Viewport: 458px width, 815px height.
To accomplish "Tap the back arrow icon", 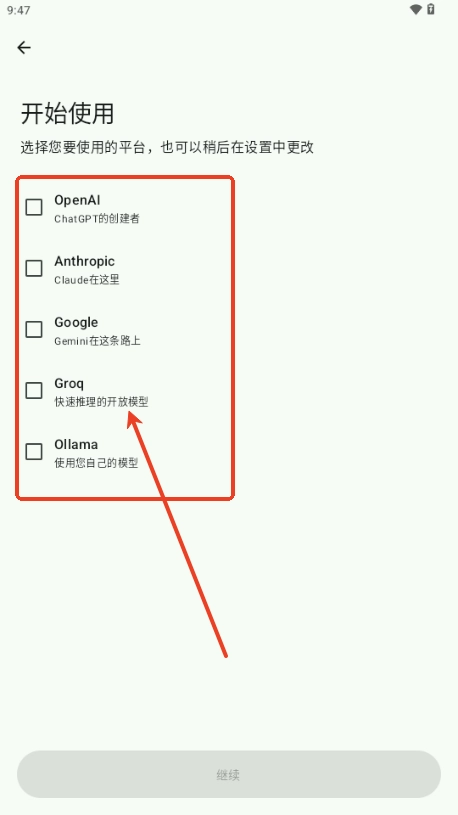I will pyautogui.click(x=24, y=48).
